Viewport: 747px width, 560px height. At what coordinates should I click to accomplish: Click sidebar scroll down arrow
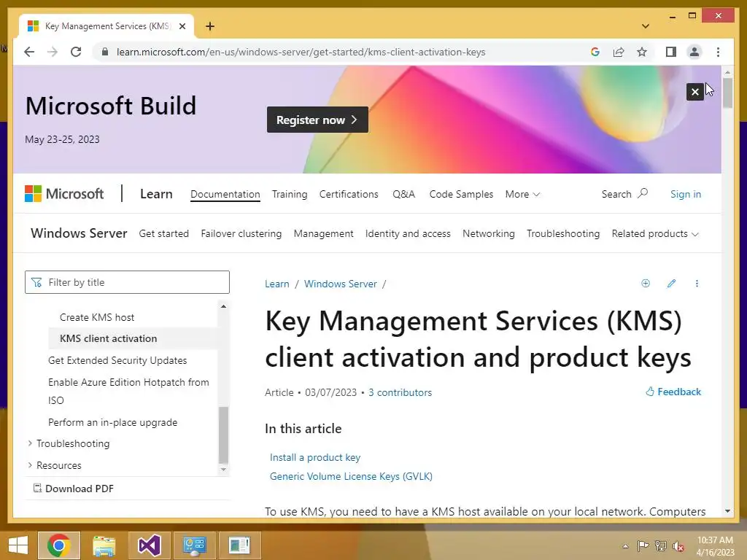point(223,469)
